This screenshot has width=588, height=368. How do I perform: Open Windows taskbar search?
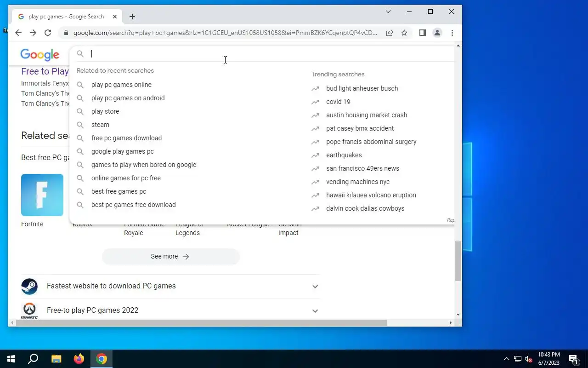pyautogui.click(x=33, y=359)
